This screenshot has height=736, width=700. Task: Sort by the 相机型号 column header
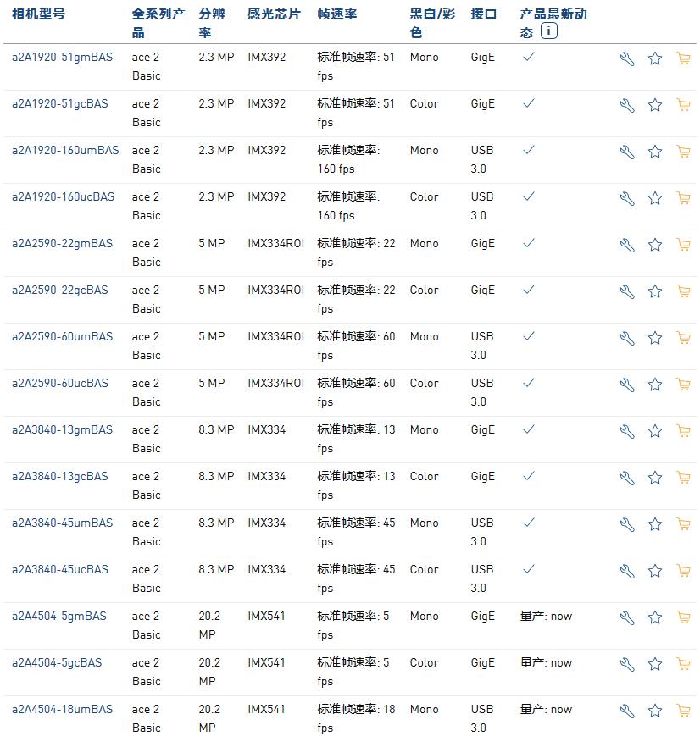tap(38, 14)
